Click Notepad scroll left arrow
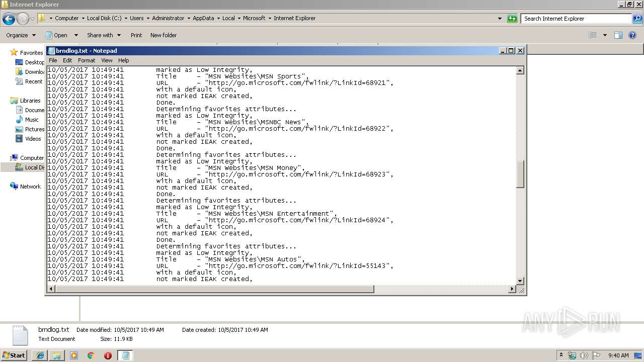The image size is (644, 362). [x=51, y=289]
